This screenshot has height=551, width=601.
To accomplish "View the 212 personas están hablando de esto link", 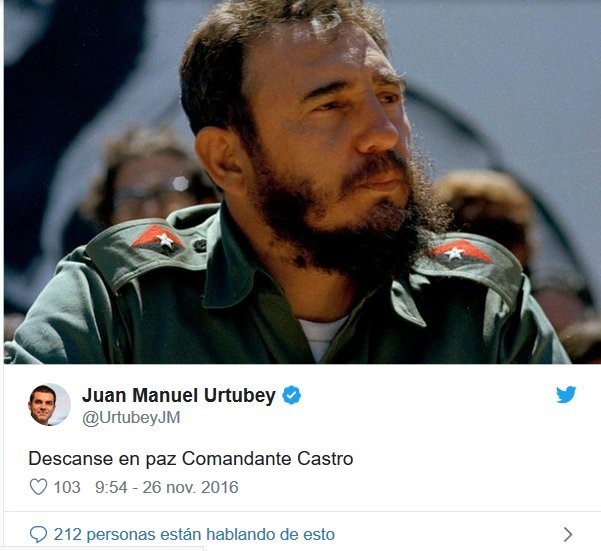I will 194,534.
